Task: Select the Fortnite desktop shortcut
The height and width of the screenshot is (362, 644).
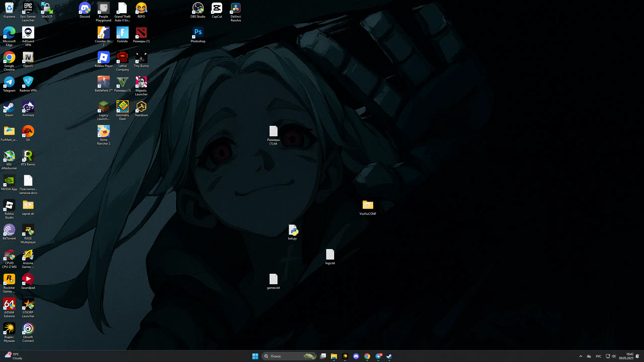Action: coord(122,35)
